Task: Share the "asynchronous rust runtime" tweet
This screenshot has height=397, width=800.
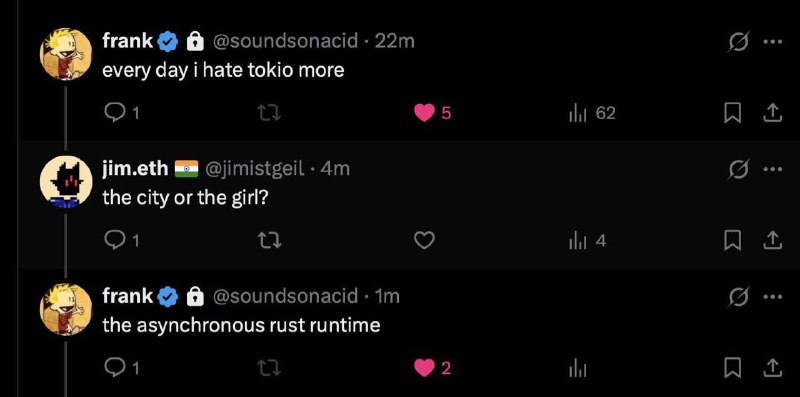Action: (x=772, y=368)
